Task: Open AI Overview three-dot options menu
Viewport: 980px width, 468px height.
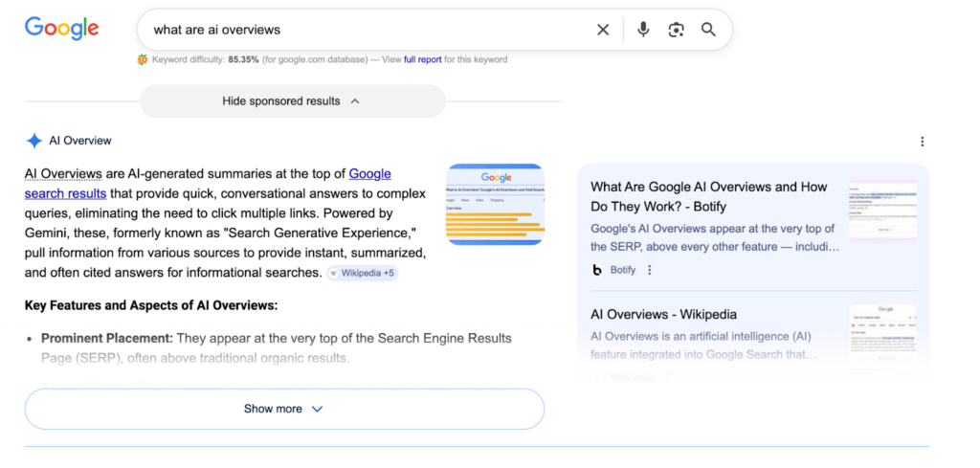Action: click(x=922, y=142)
